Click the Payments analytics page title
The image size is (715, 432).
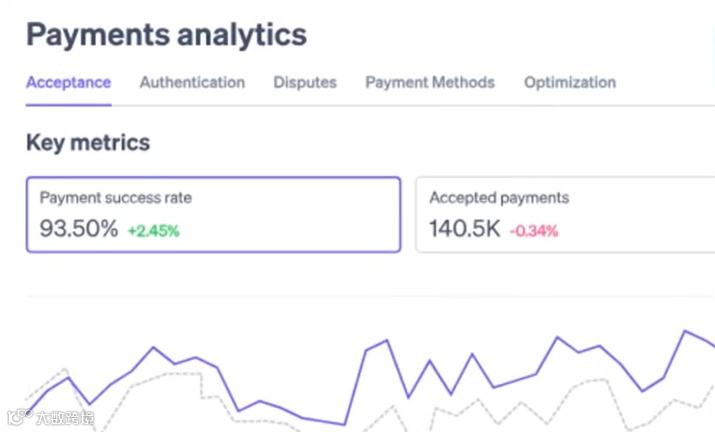(x=166, y=35)
